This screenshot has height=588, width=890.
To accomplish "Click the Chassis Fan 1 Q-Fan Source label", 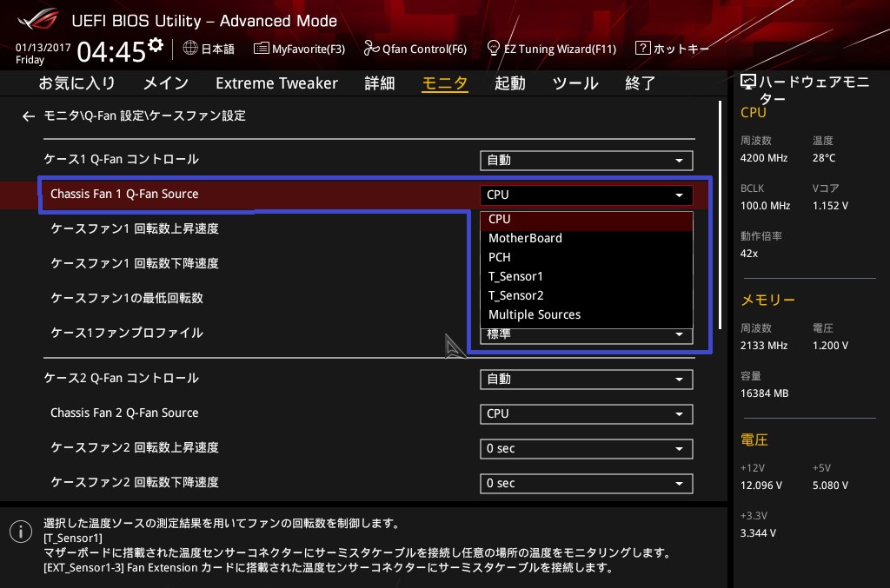I will pos(124,194).
